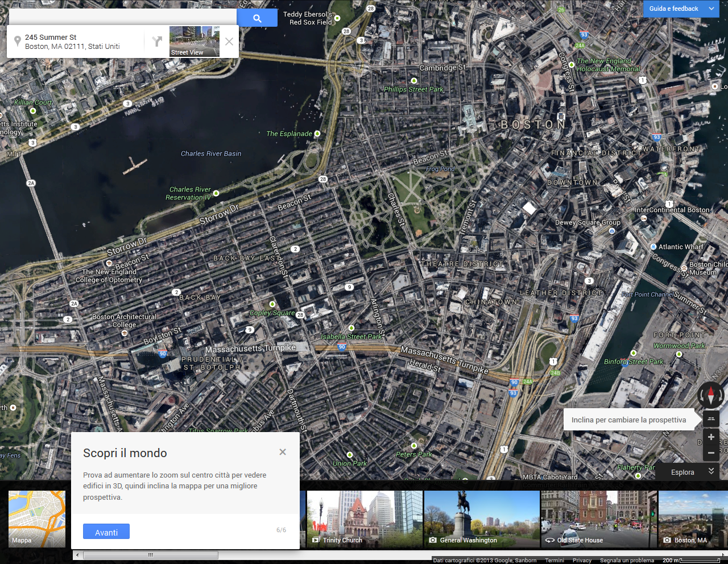Close the 245 Summer St card
This screenshot has height=564, width=728.
pyautogui.click(x=229, y=42)
